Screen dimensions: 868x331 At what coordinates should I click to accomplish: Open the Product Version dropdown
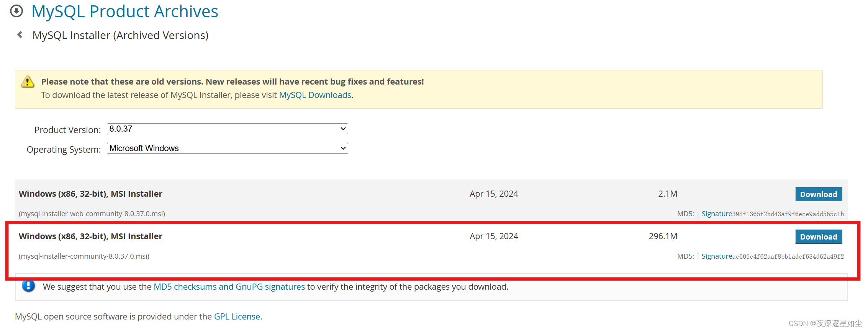227,129
